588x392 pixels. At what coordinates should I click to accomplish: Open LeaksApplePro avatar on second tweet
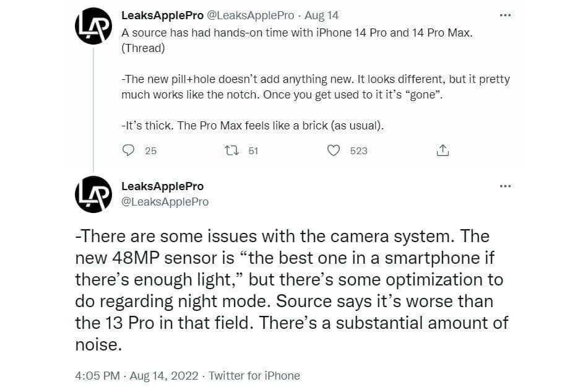click(93, 194)
